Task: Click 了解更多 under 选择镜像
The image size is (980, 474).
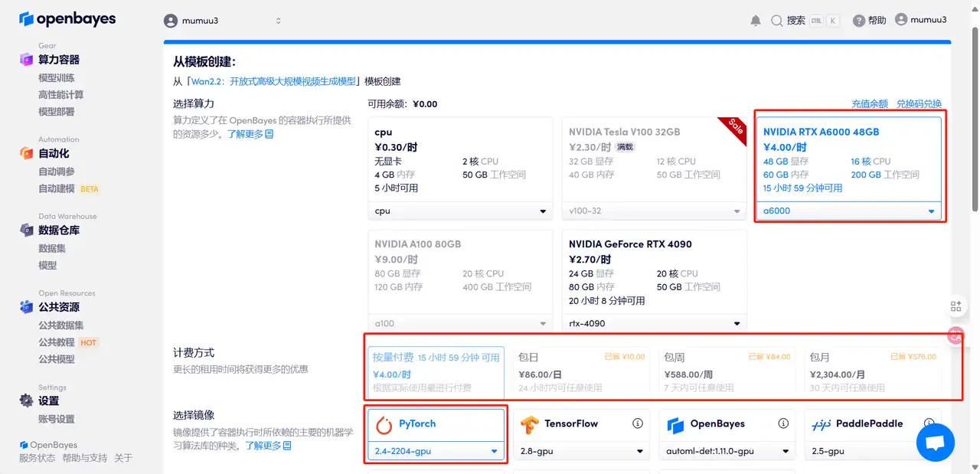Action: pyautogui.click(x=269, y=446)
